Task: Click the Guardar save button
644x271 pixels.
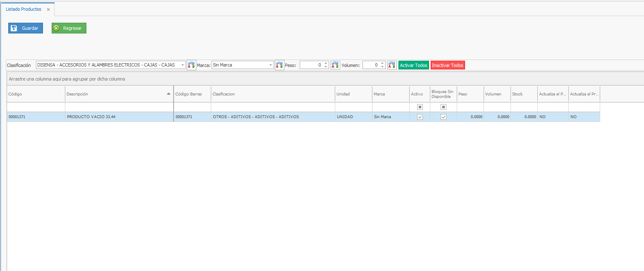Action: coord(26,28)
